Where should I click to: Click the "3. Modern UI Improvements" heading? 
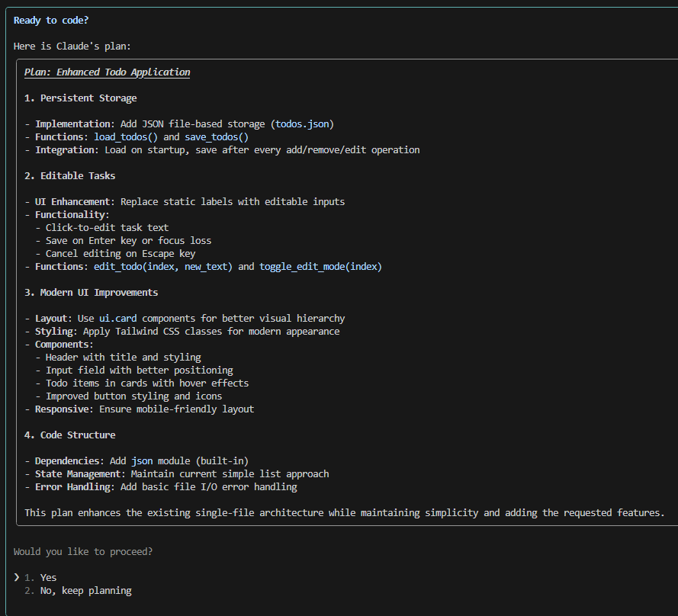click(92, 293)
